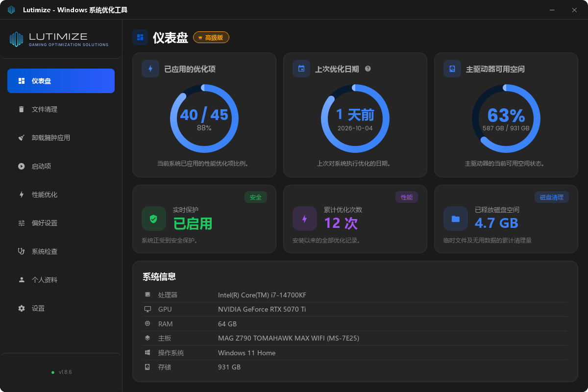Viewport: 588px width, 392px height.
Task: Click the 性能 tag badge
Action: point(407,197)
